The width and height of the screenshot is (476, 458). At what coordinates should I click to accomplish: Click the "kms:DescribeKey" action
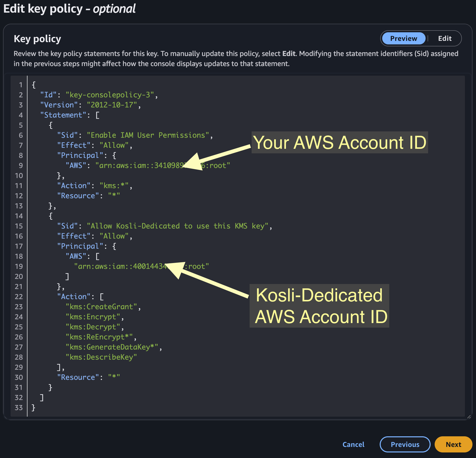[101, 357]
